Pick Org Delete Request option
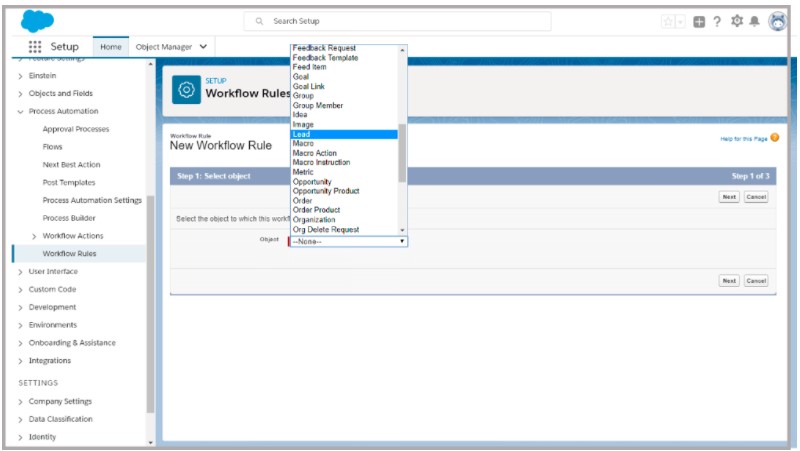 tap(326, 230)
